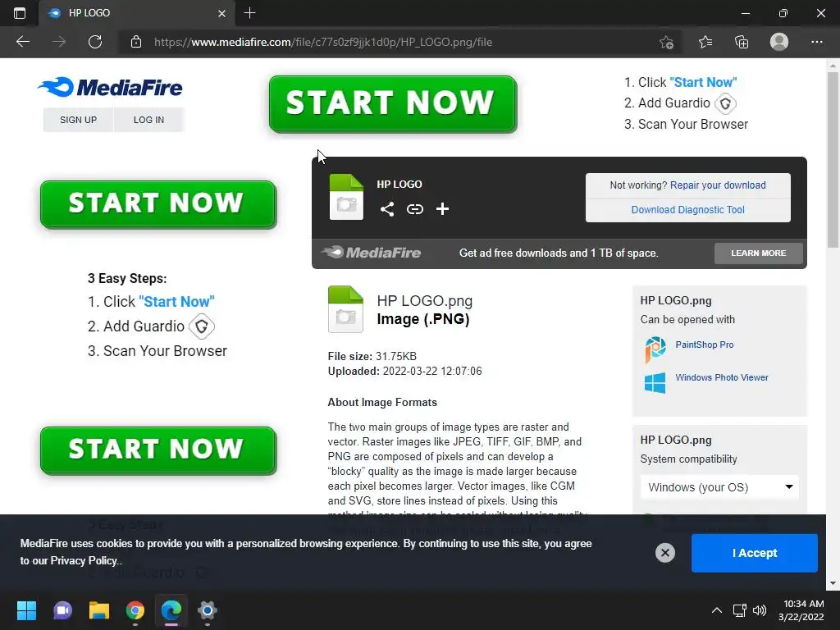
Task: Click the SIGN UP button
Action: pyautogui.click(x=78, y=120)
